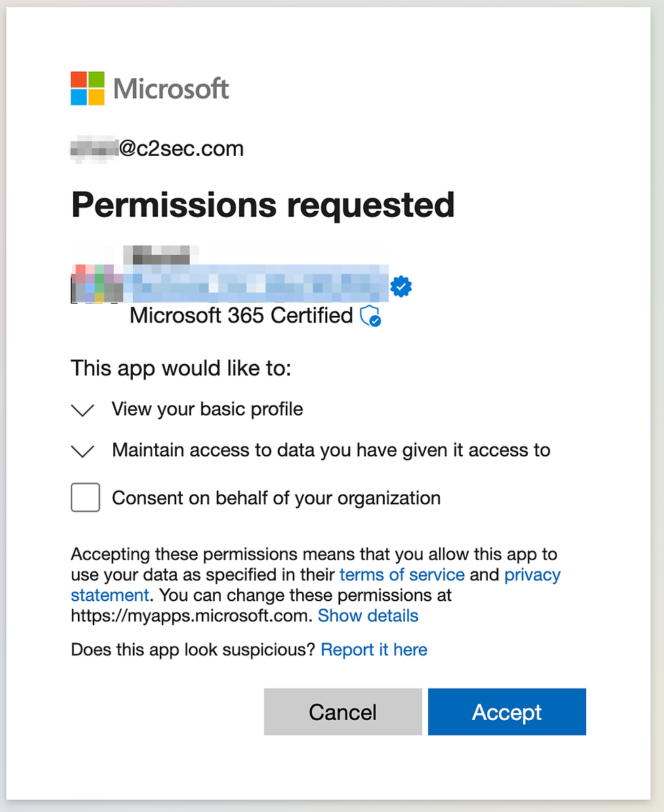Expand View your basic profile permission
Viewport: 664px width, 812px height.
click(x=83, y=410)
